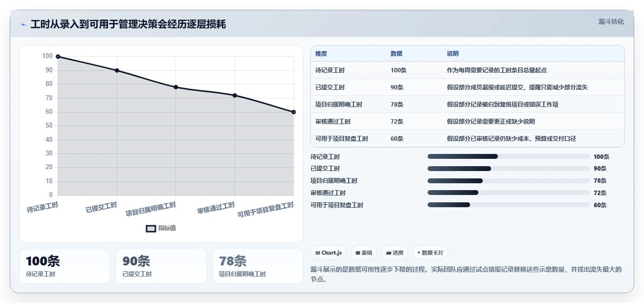The height and width of the screenshot is (303, 644).
Task: Toggle the 指标值 legend swatch
Action: point(151,228)
